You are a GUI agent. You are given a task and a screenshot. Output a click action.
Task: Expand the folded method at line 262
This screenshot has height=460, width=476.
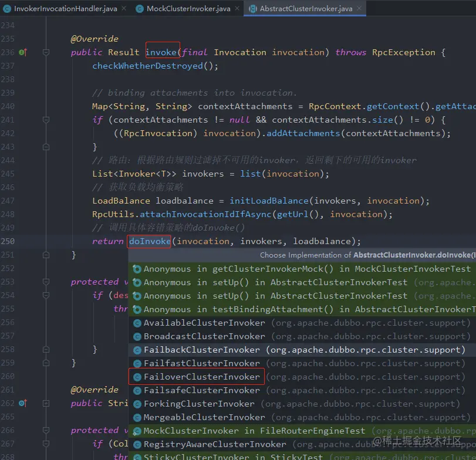[46, 403]
